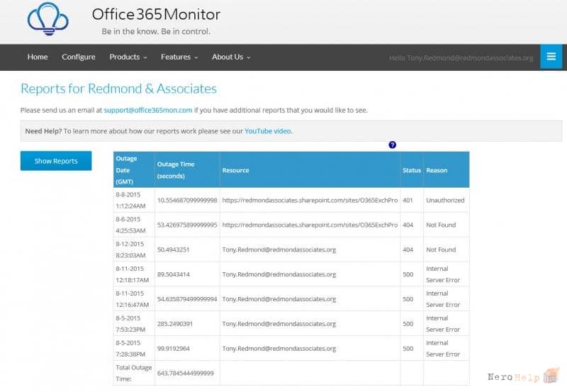
Task: Click the Show Reports button
Action: pos(56,161)
